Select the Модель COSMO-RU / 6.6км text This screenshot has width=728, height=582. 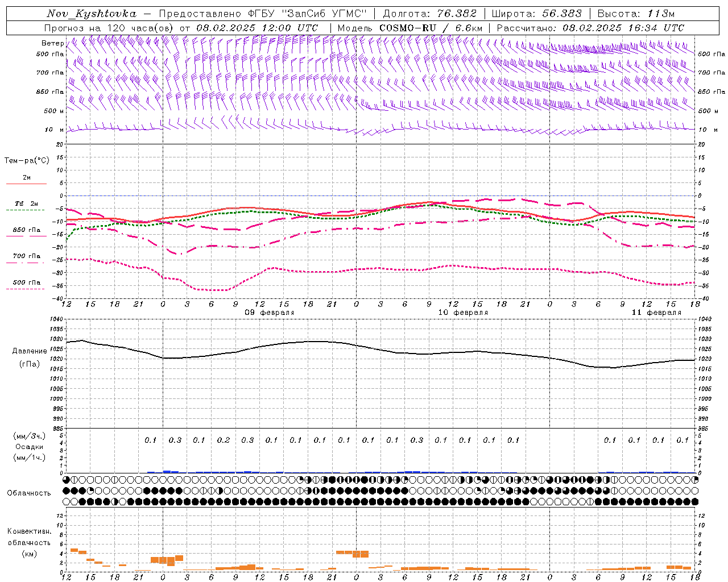point(410,28)
